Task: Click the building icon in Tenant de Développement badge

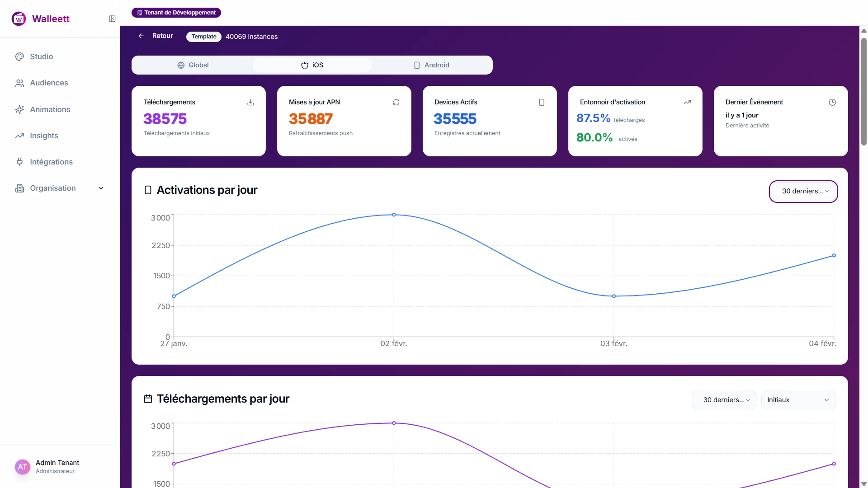Action: pyautogui.click(x=140, y=13)
